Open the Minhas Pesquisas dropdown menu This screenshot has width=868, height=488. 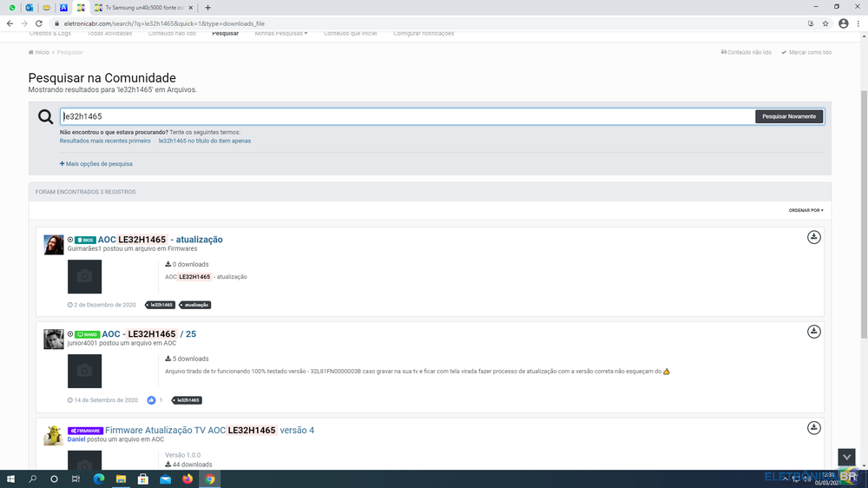click(x=280, y=34)
